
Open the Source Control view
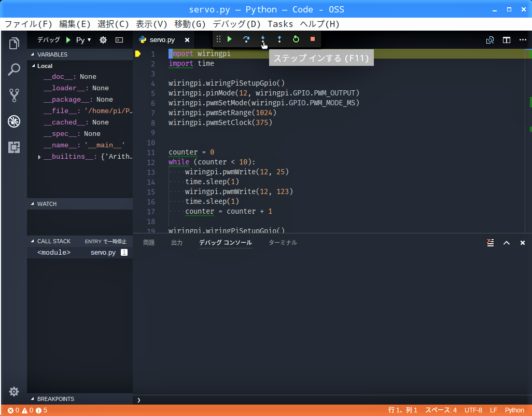[x=14, y=95]
